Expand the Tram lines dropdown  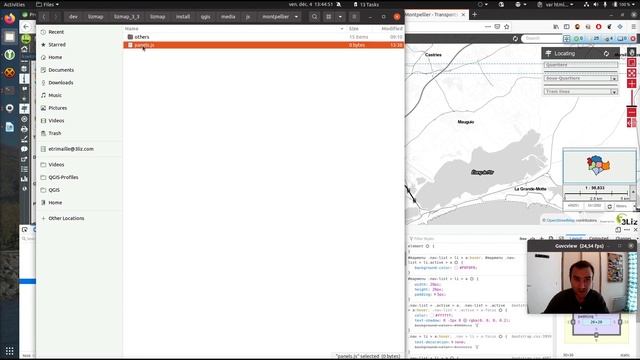point(614,92)
